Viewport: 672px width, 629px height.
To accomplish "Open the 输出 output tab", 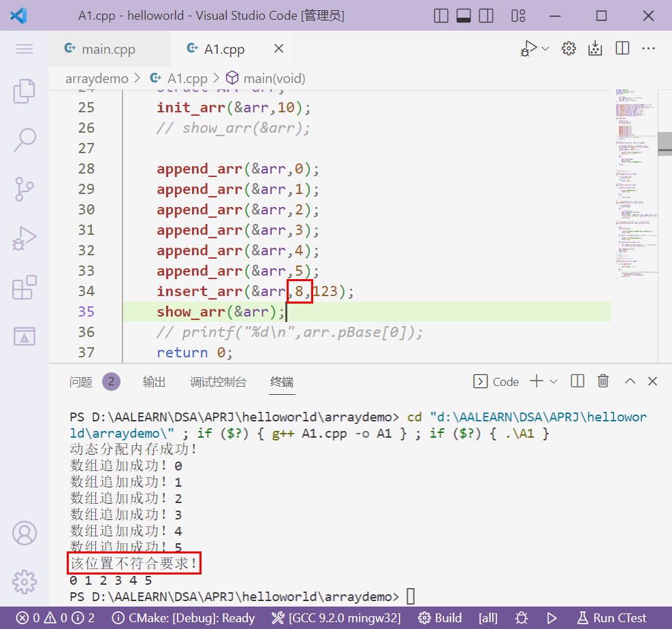I will 155,381.
